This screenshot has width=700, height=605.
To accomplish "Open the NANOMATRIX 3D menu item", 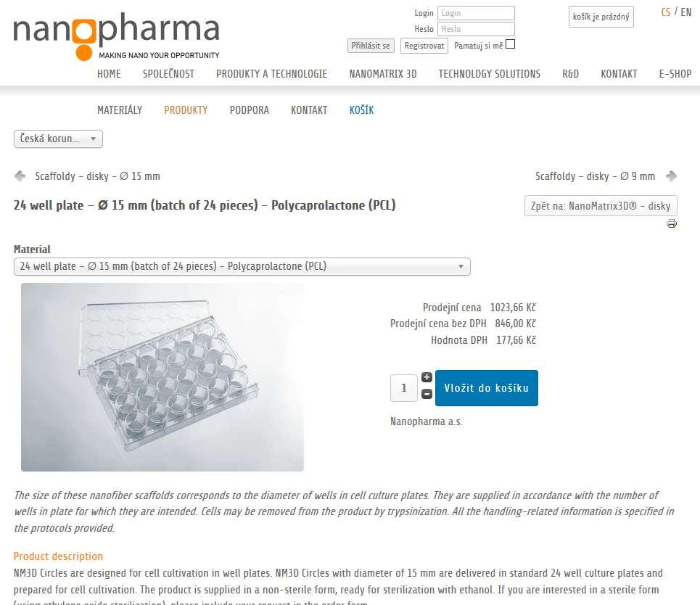I will click(x=382, y=74).
